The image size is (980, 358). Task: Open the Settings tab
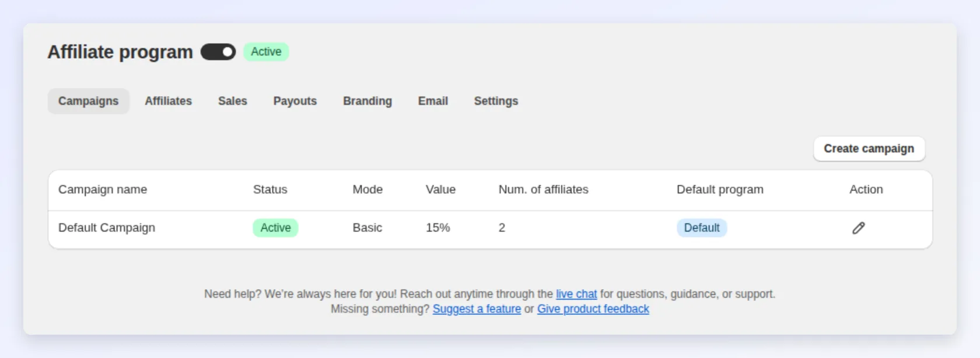496,101
